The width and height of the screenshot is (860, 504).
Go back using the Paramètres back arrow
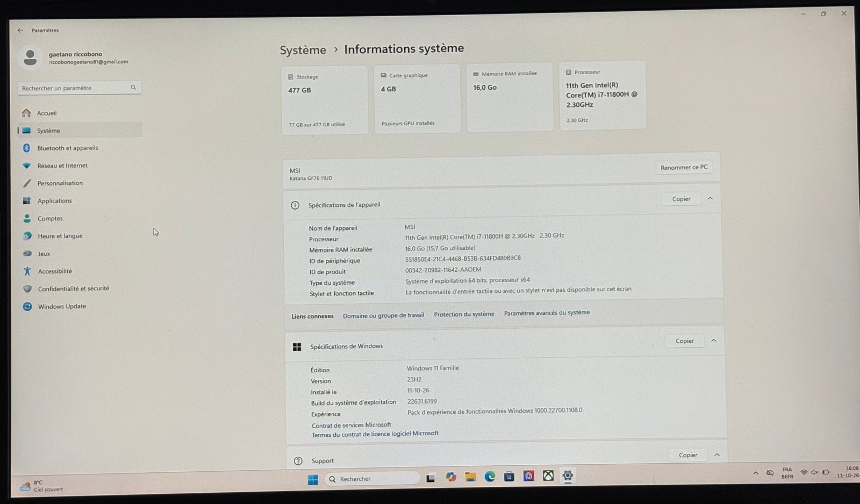(x=20, y=30)
